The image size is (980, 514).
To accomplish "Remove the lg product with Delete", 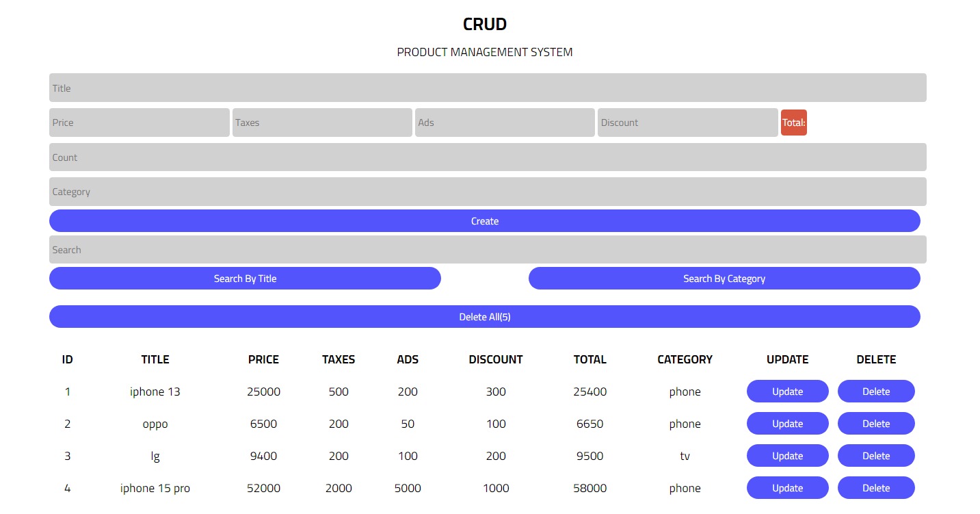I will 876,456.
